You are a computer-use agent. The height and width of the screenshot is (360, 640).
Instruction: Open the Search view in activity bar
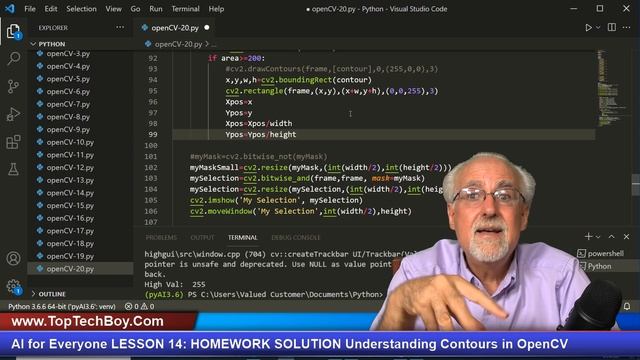click(x=13, y=58)
